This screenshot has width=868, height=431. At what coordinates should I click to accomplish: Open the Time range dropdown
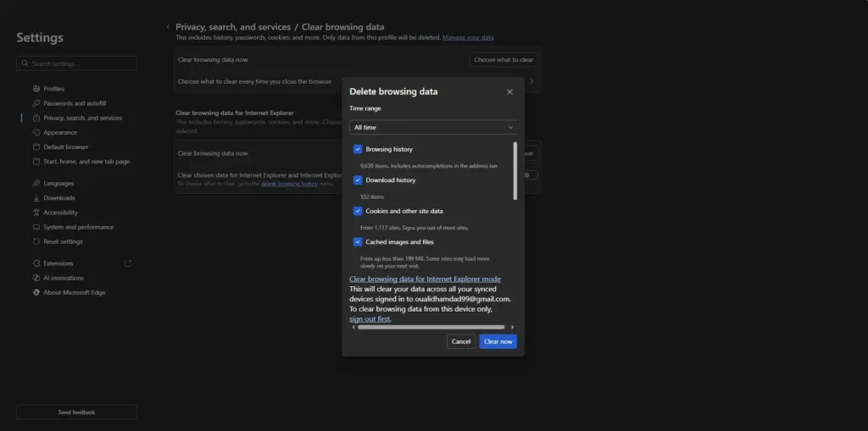(433, 127)
